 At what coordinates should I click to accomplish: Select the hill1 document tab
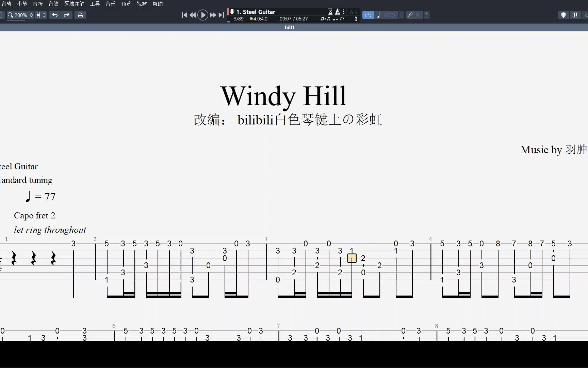click(290, 27)
